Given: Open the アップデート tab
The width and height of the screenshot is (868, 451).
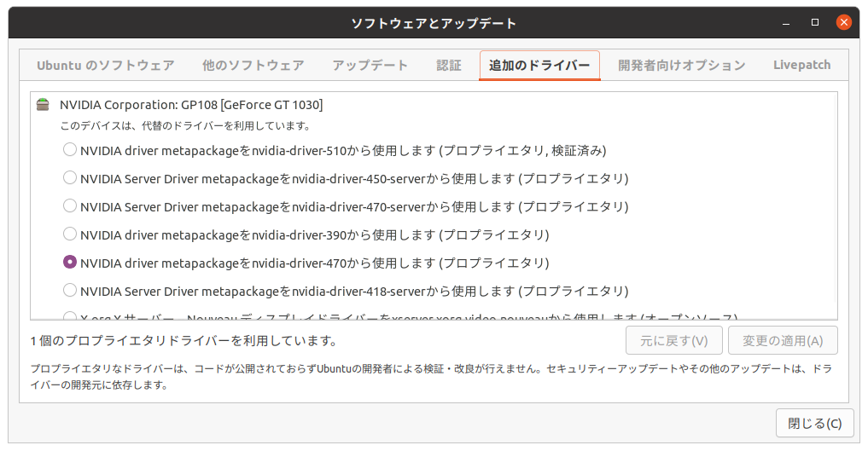Looking at the screenshot, I should (x=370, y=65).
